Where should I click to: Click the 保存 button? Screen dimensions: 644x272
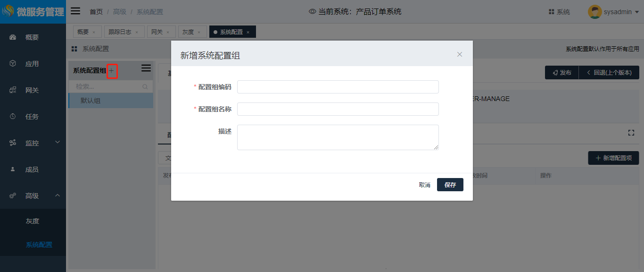450,185
